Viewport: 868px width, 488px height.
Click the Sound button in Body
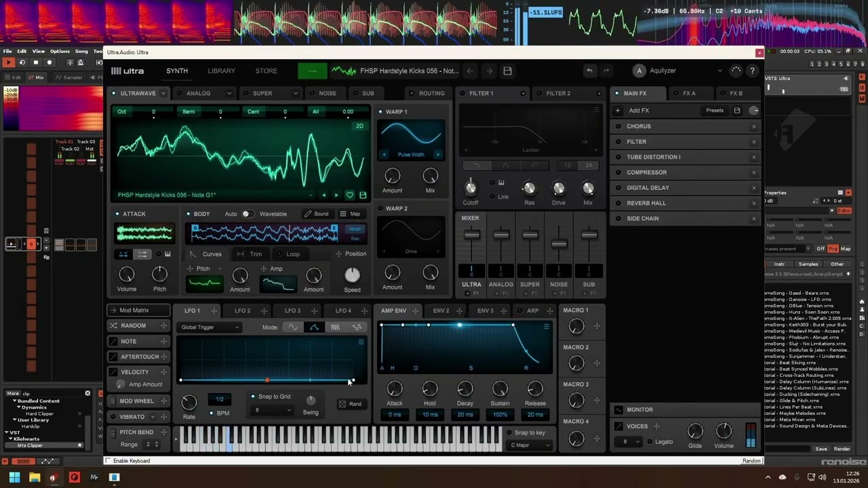317,214
